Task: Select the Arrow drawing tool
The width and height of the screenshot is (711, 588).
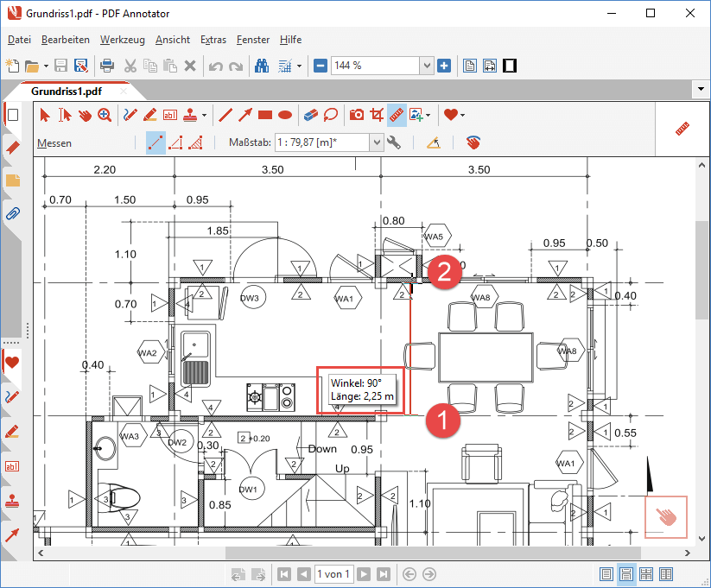Action: coord(245,115)
